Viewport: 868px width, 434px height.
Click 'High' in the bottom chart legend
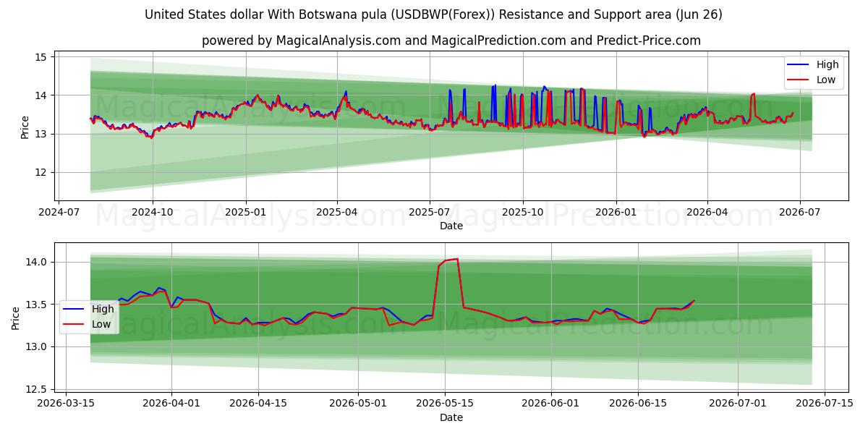pos(103,309)
